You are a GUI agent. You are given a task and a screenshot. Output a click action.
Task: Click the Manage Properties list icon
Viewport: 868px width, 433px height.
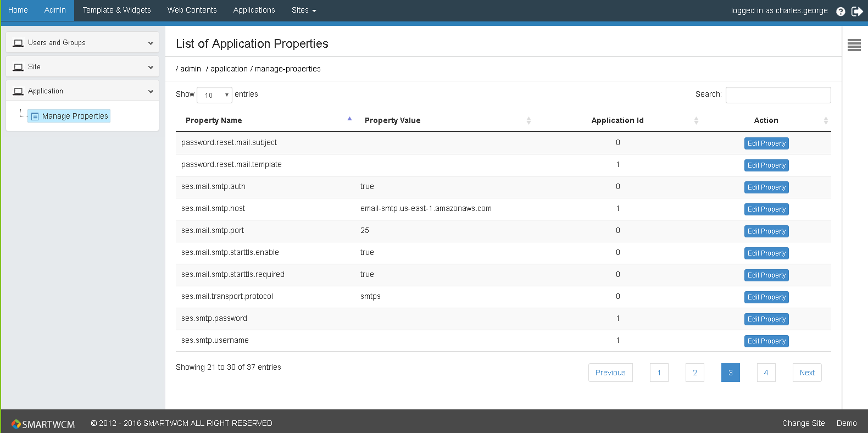[35, 116]
